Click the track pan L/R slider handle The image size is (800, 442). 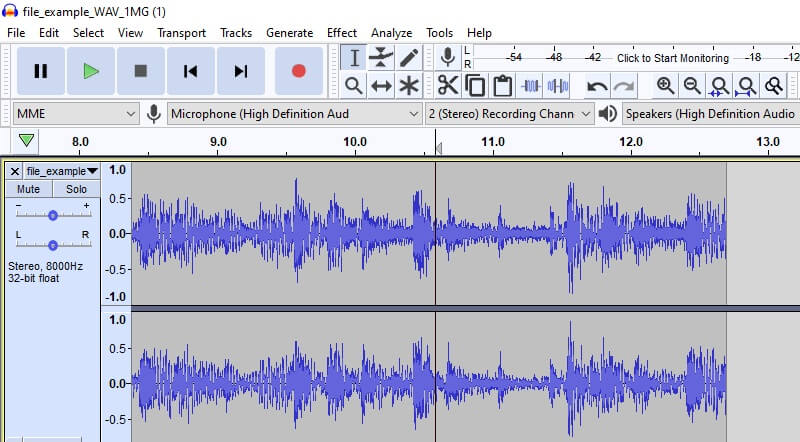point(53,245)
